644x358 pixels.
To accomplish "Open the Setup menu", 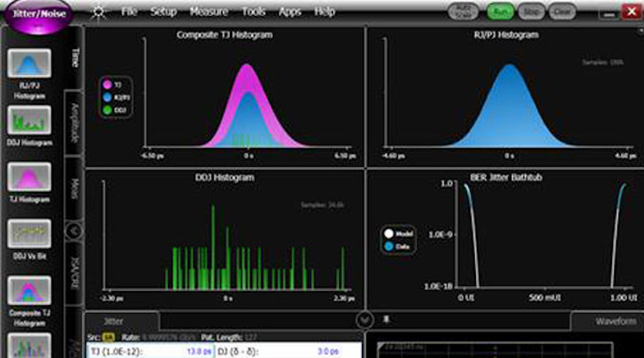I will (x=164, y=12).
